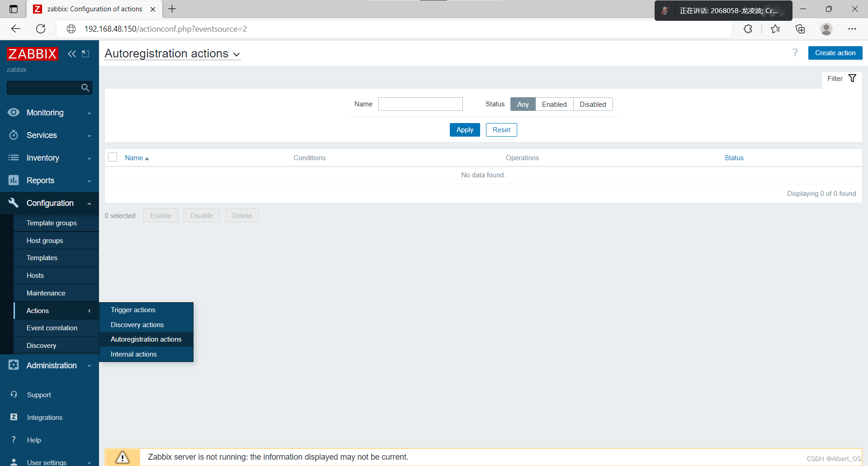Click the Services clock icon

coord(14,135)
